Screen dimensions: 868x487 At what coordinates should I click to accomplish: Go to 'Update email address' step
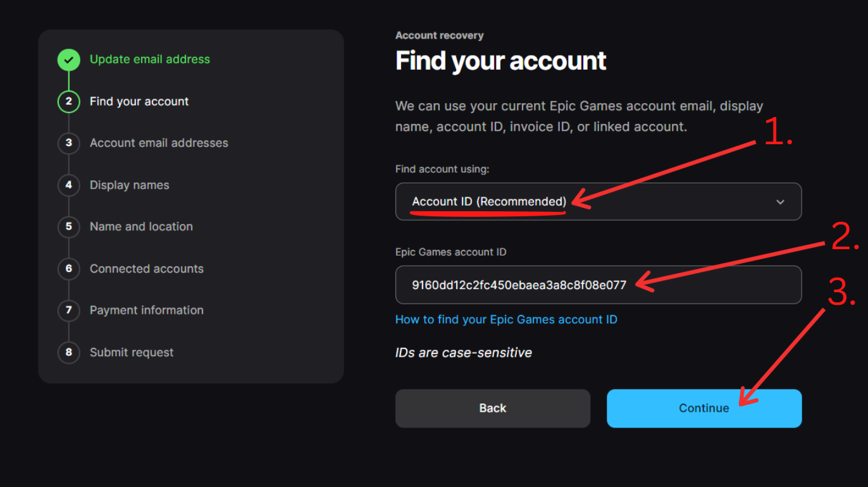coord(149,59)
